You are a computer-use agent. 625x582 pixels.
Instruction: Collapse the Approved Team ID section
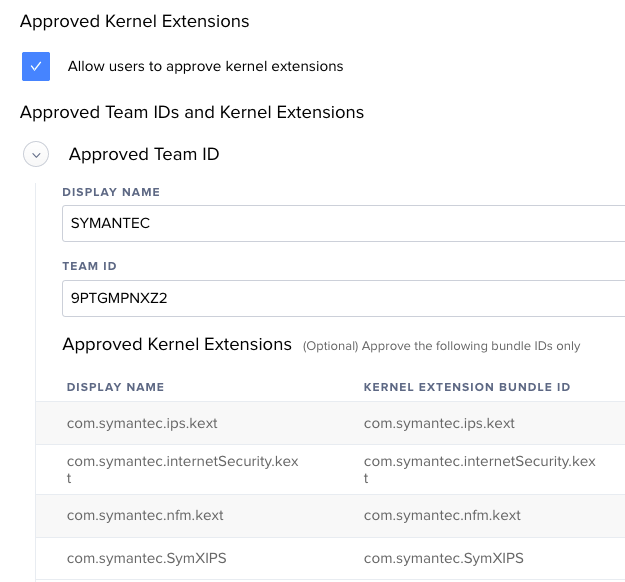36,154
